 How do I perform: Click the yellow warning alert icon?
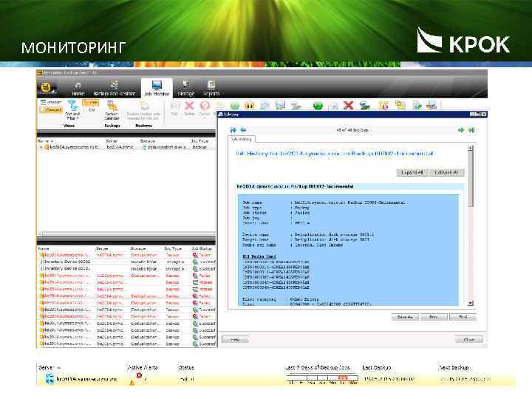[132, 383]
